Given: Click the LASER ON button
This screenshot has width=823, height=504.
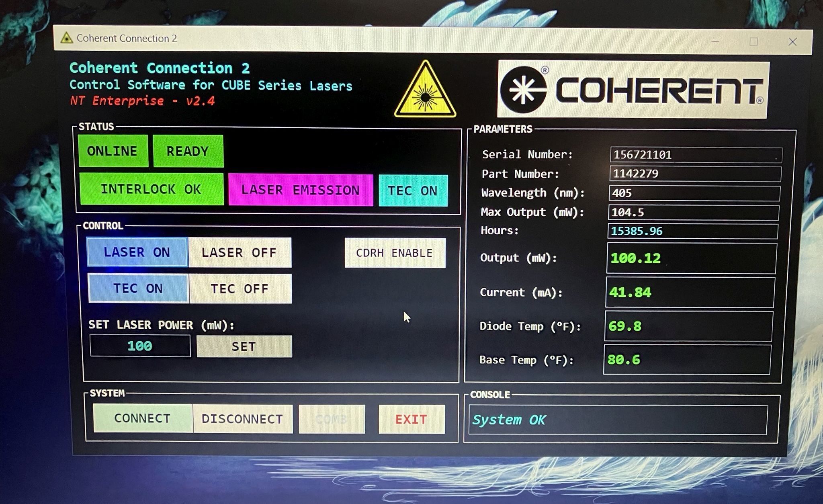Looking at the screenshot, I should point(137,252).
